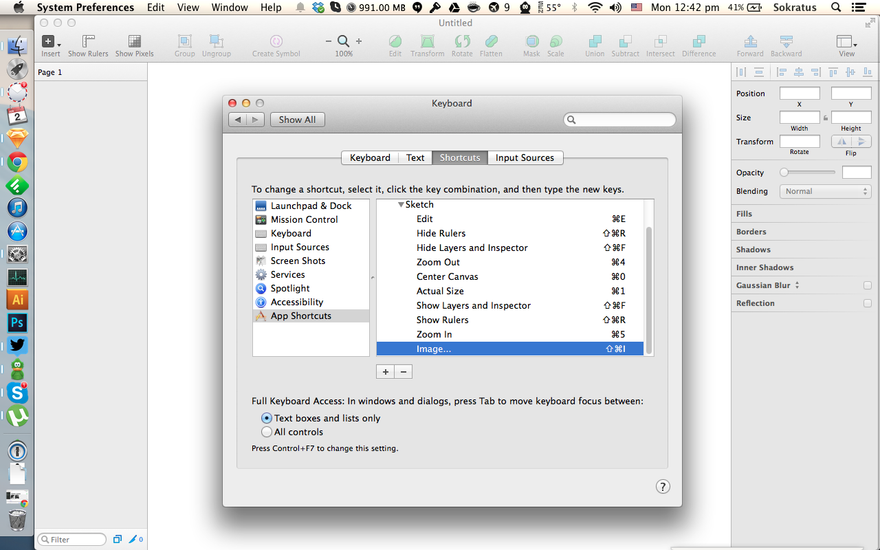The image size is (880, 550).
Task: Switch to the Input Sources tab
Action: pos(525,158)
